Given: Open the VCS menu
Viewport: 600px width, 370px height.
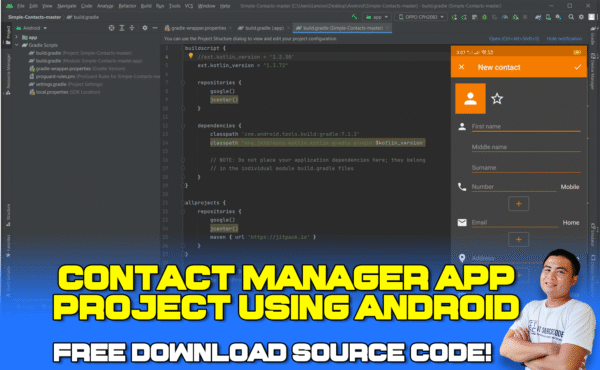Looking at the screenshot, I should pyautogui.click(x=189, y=6).
